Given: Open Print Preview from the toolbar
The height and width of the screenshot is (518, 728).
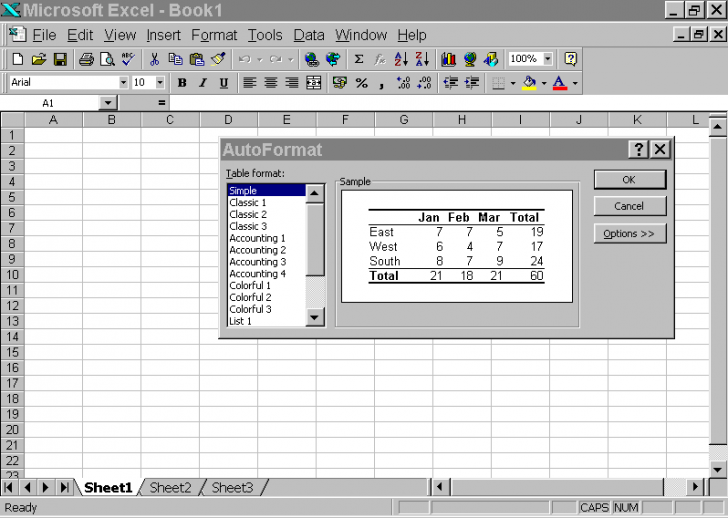Looking at the screenshot, I should click(107, 59).
